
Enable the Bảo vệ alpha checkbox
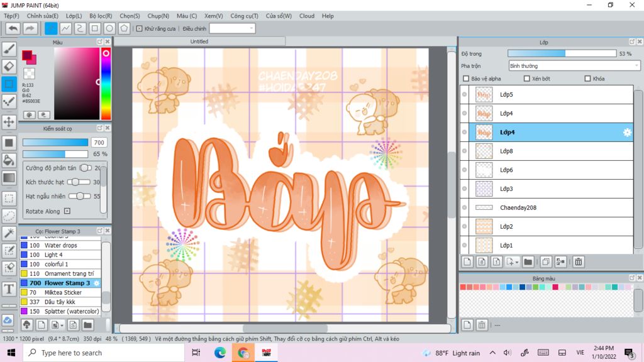[x=466, y=79]
